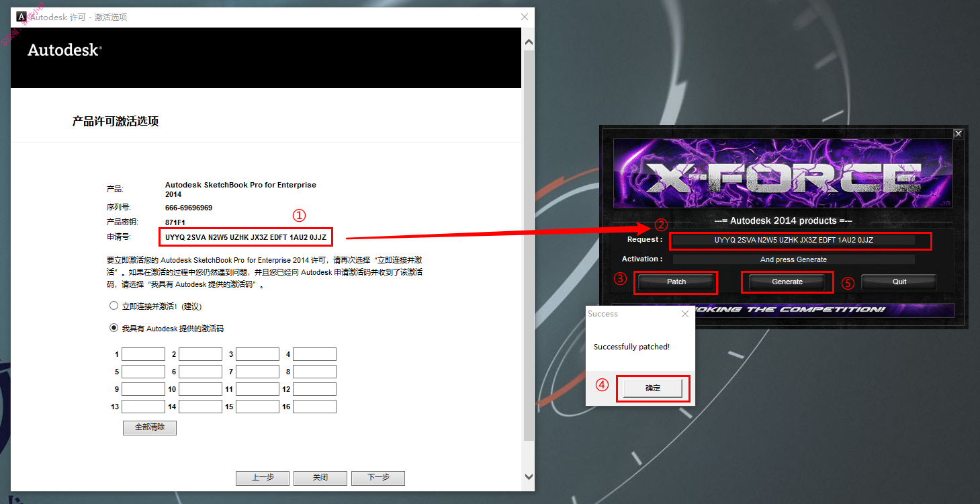Continue with the 下一步 button
980x504 pixels.
pyautogui.click(x=378, y=478)
